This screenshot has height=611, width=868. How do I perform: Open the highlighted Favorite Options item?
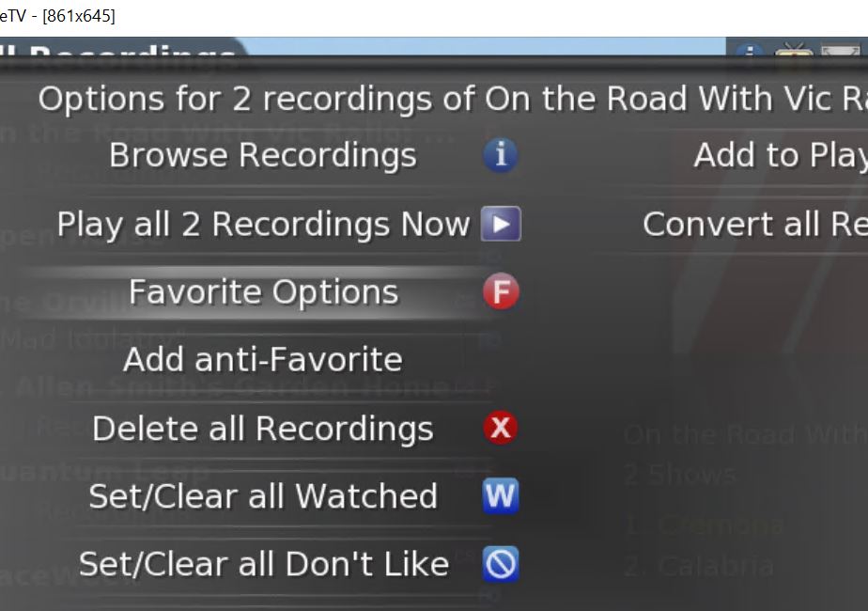coord(263,292)
